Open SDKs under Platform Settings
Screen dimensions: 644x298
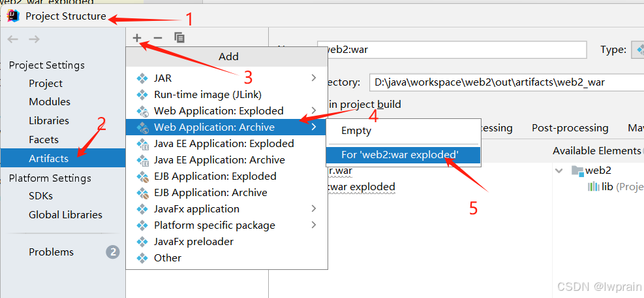click(40, 196)
